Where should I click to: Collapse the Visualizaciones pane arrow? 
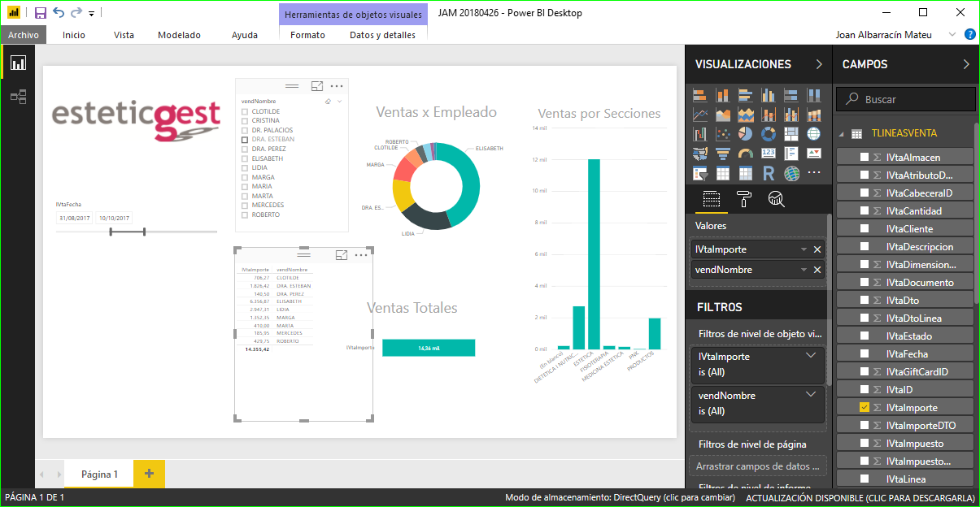tap(819, 64)
